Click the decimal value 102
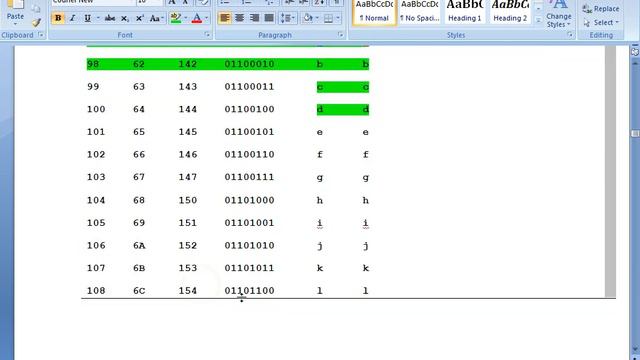Viewport: 640px width, 360px height. tap(96, 154)
